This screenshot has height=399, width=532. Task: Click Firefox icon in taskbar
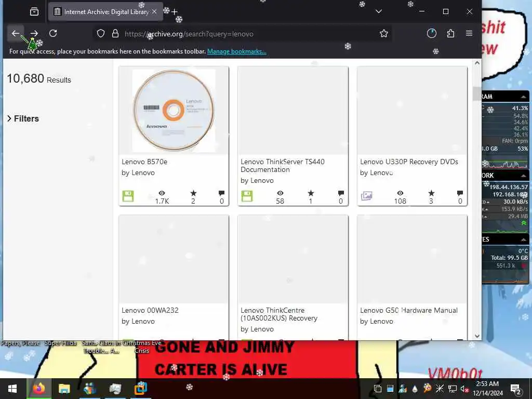38,389
